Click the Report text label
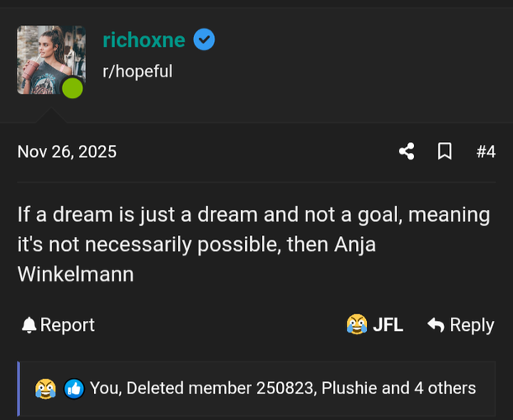The width and height of the screenshot is (513, 420). coord(67,325)
